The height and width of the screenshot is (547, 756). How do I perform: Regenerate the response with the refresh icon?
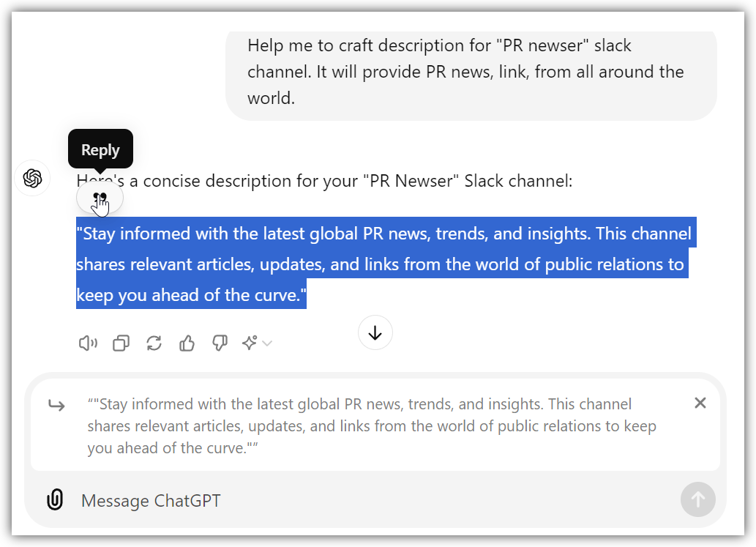click(x=154, y=343)
